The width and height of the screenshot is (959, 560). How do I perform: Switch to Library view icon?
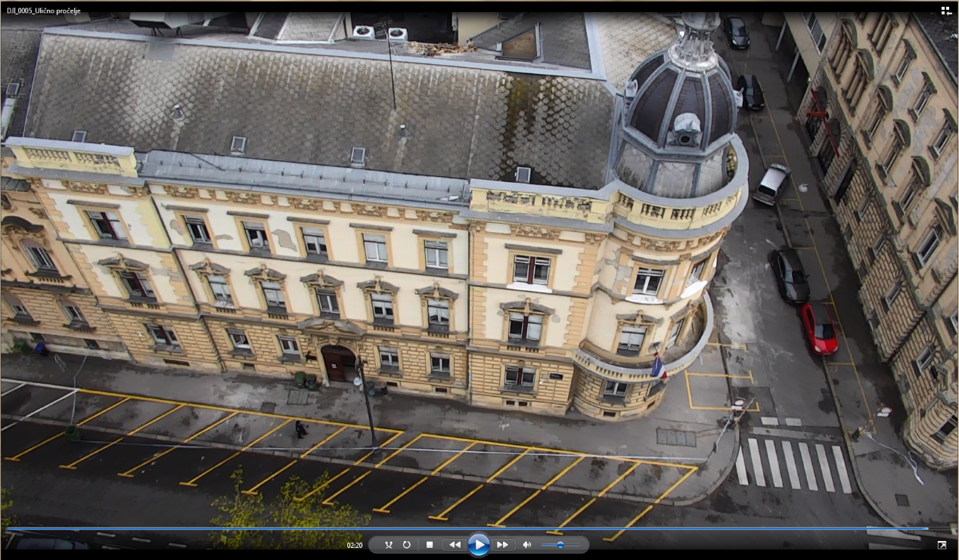tap(945, 11)
